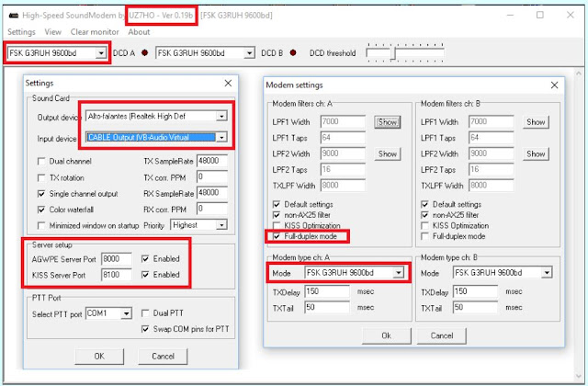This screenshot has height=386, width=588.
Task: Toggle Default settings for channel B
Action: (x=424, y=204)
